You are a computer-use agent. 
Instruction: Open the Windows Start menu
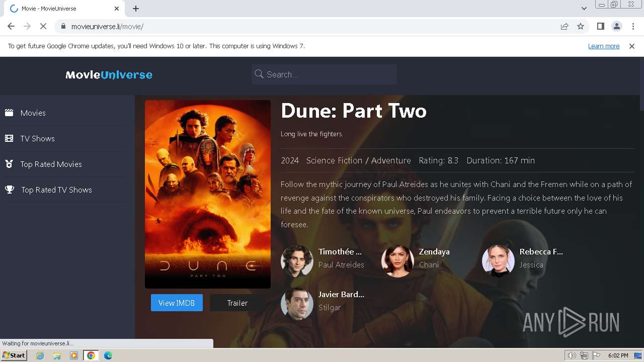(14, 355)
